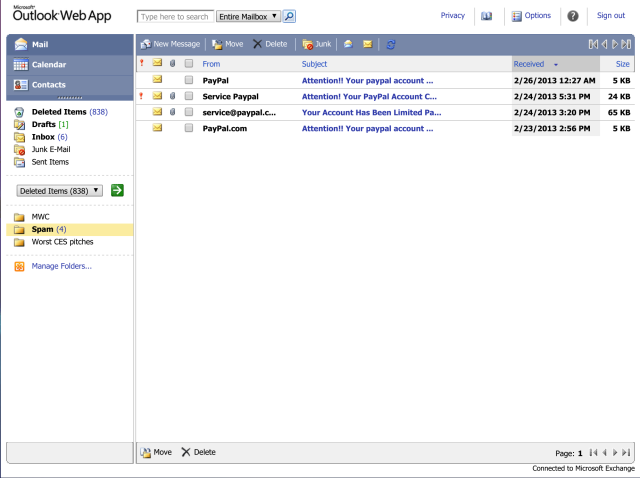The width and height of the screenshot is (640, 478).
Task: Check the PayPal message checkbox
Action: [x=189, y=80]
